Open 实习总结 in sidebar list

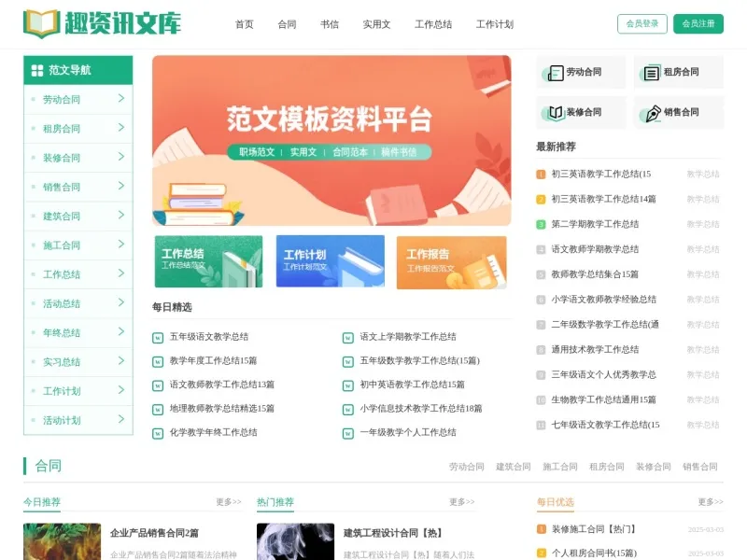(x=62, y=362)
